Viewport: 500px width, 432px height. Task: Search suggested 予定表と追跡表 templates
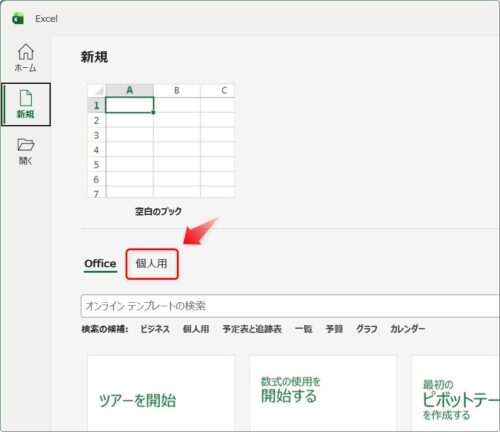click(x=252, y=329)
